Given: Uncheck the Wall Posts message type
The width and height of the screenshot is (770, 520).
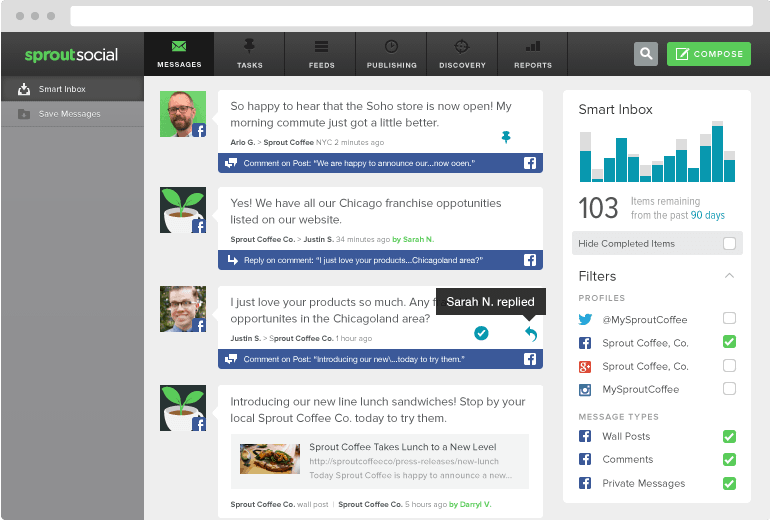Looking at the screenshot, I should 729,436.
